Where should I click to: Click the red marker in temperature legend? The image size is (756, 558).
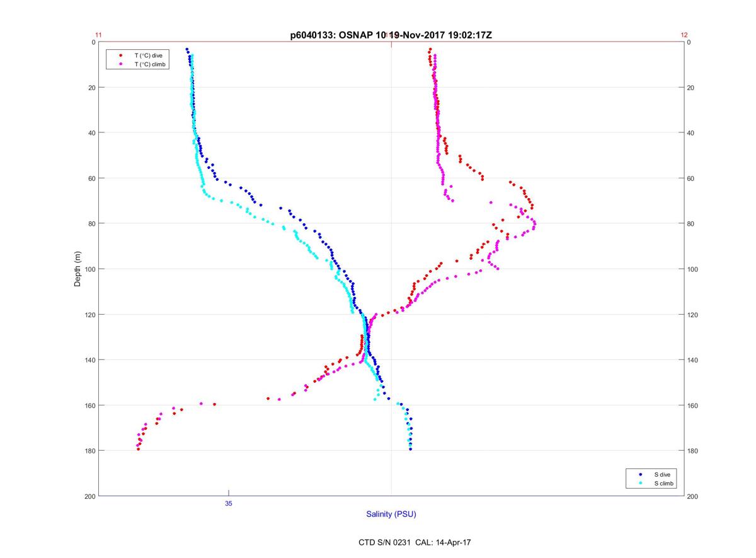tap(120, 55)
